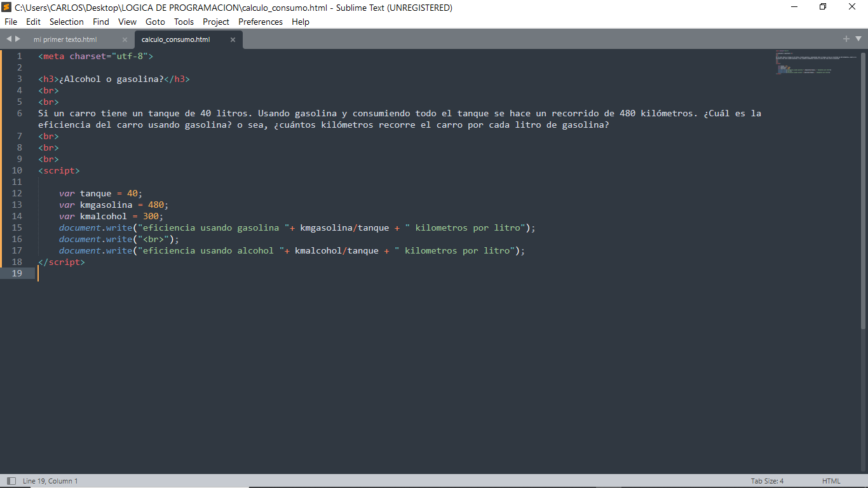Open the Find menu
Screen dimensions: 868x488
pyautogui.click(x=101, y=22)
